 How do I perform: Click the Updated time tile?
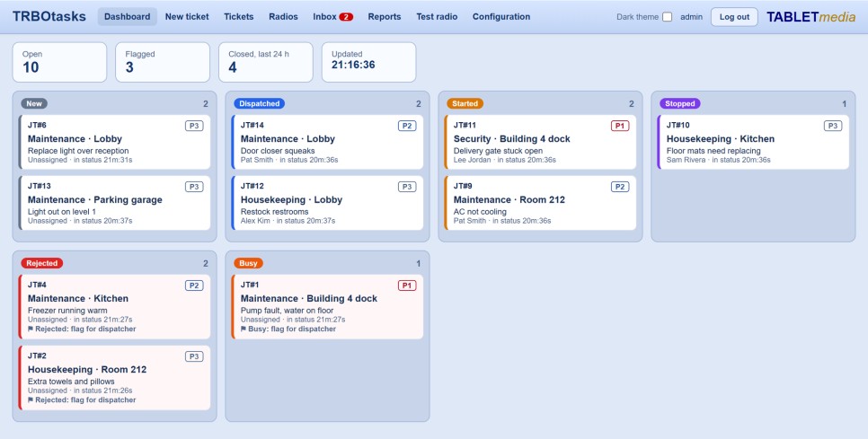tap(368, 63)
